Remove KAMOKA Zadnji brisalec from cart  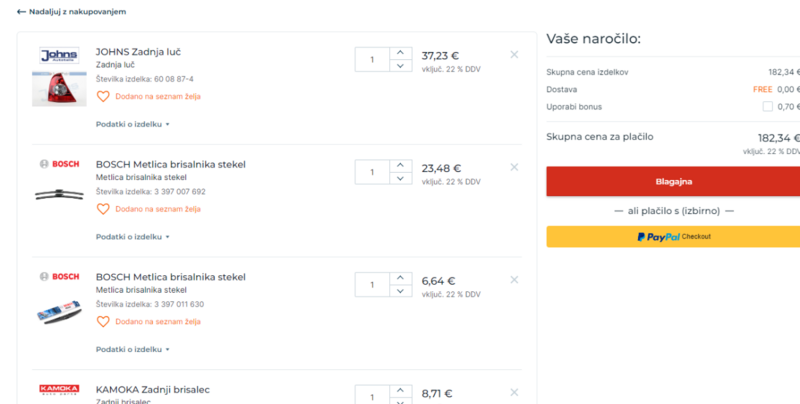pos(514,393)
